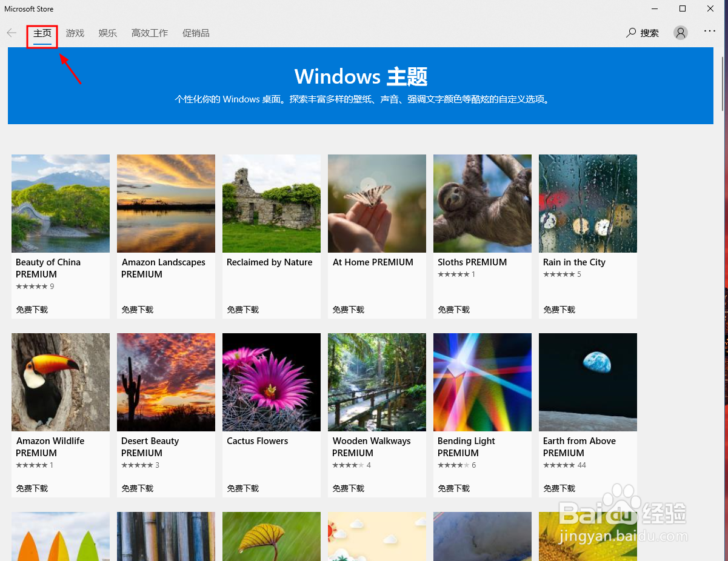Switch to the 高效工作 tab
728x561 pixels.
pos(149,33)
